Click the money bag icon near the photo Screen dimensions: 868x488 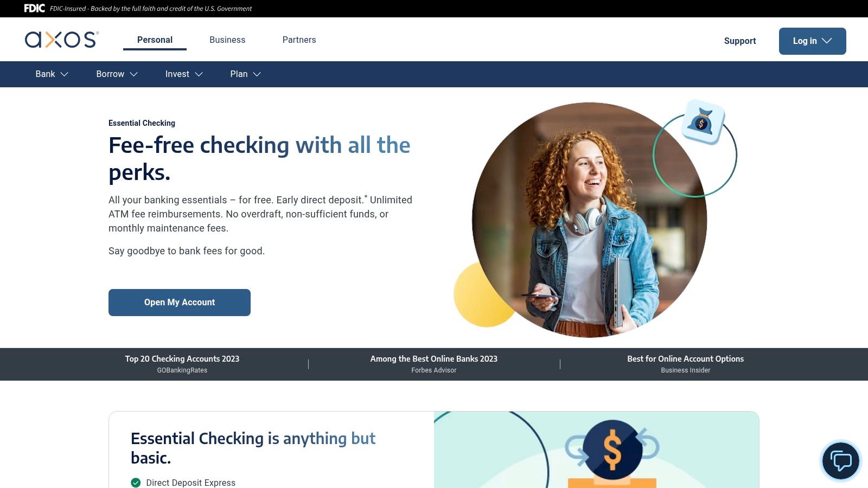click(703, 122)
